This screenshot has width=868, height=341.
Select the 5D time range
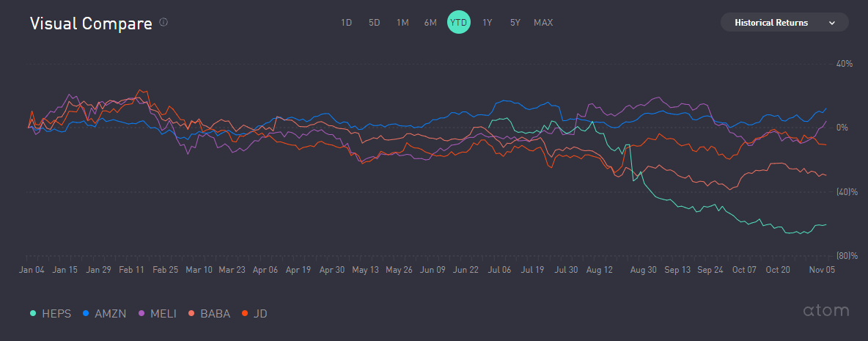tap(374, 23)
